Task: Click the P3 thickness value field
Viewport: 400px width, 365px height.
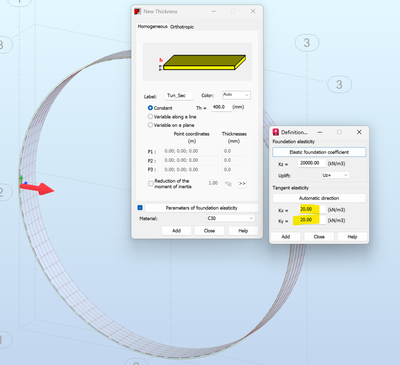Action: point(235,170)
